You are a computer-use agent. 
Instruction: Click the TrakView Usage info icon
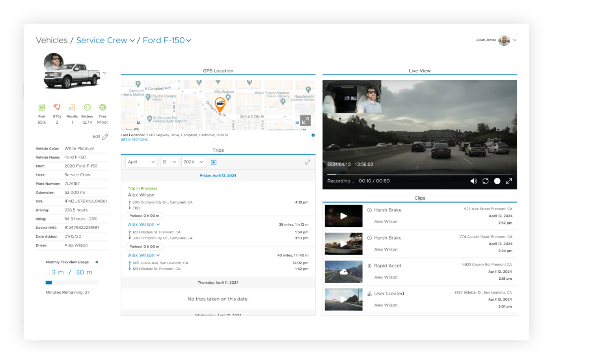(97, 262)
